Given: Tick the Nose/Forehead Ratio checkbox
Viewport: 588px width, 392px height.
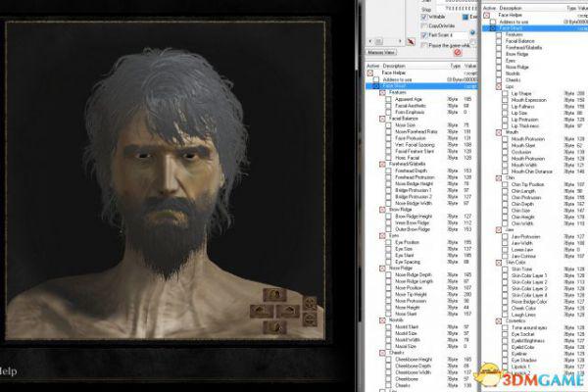Looking at the screenshot, I should coord(388,131).
